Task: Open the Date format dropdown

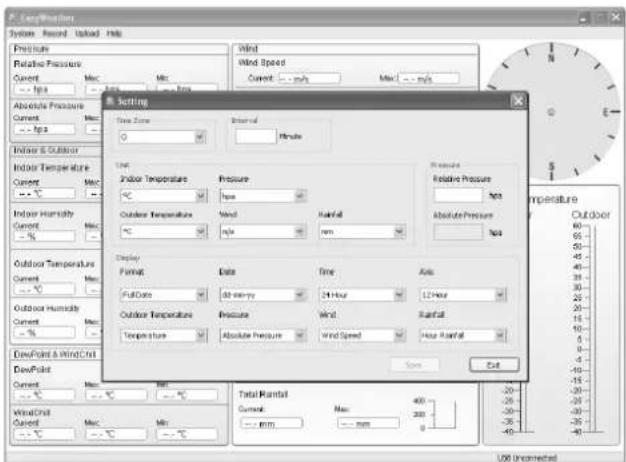Action: click(263, 295)
